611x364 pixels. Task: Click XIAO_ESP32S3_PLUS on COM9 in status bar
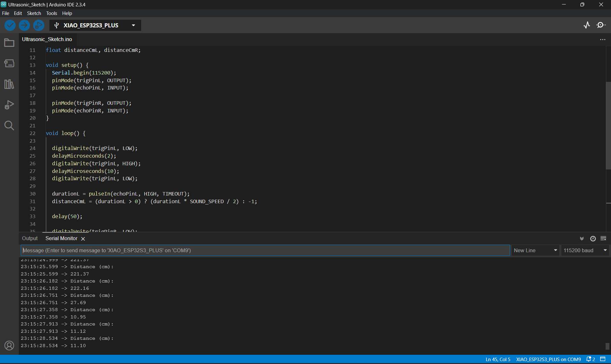pos(549,359)
